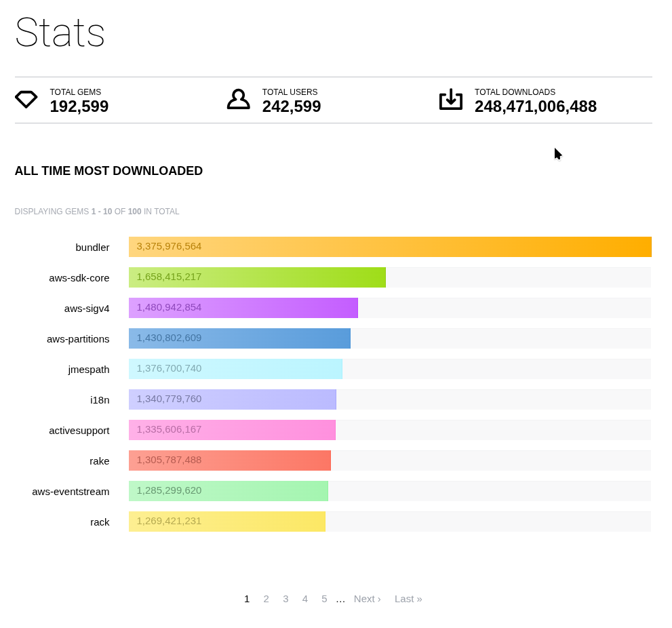
Task: Click the user silhouette icon by Total Users
Action: [238, 100]
